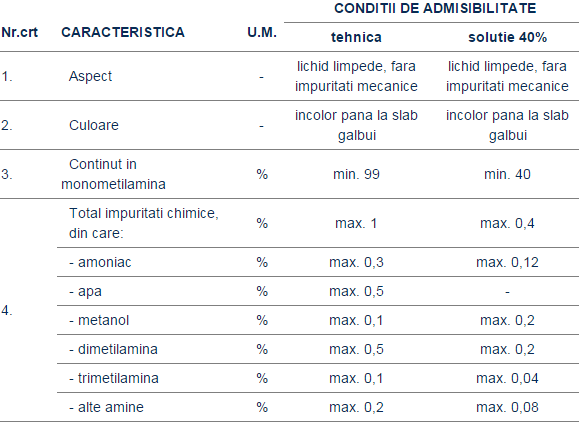
Task: Select the solutie 40% column heading
Action: pos(507,37)
